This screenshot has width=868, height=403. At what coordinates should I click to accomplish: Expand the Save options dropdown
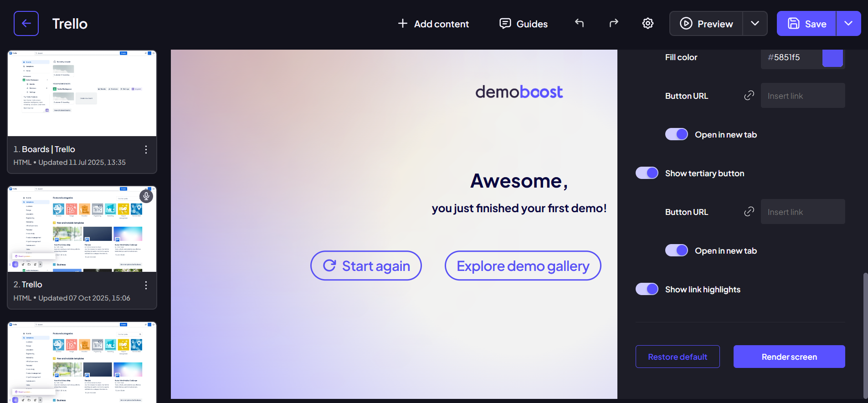(848, 24)
